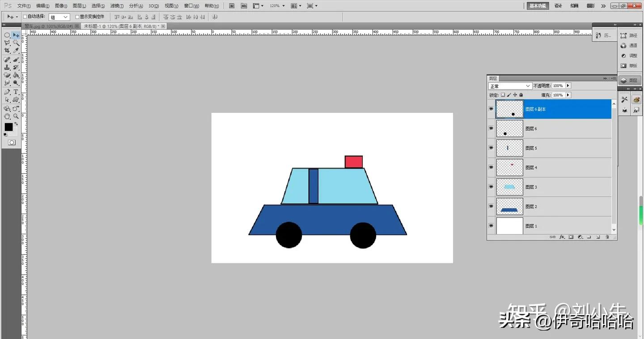Enable the 自动选择 checkbox
Viewport: 644px width, 339px height.
[25, 17]
